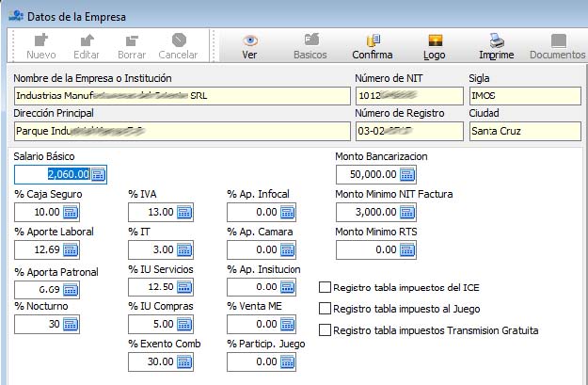This screenshot has height=385, width=588.
Task: Open calculator for % Ap. Camara
Action: click(287, 249)
